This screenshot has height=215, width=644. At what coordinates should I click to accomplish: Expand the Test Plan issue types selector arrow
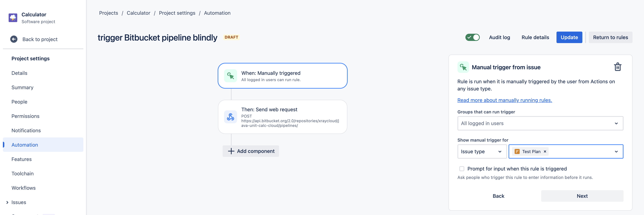pos(616,152)
